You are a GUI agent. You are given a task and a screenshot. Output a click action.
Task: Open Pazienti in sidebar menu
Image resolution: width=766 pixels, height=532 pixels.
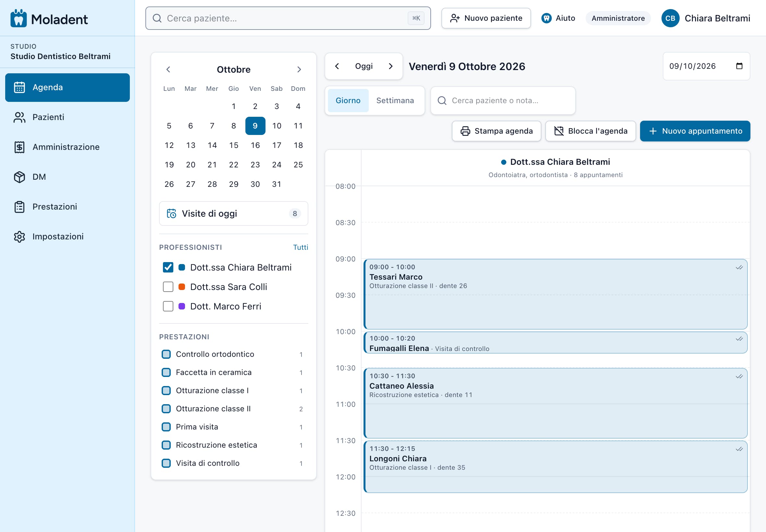68,117
